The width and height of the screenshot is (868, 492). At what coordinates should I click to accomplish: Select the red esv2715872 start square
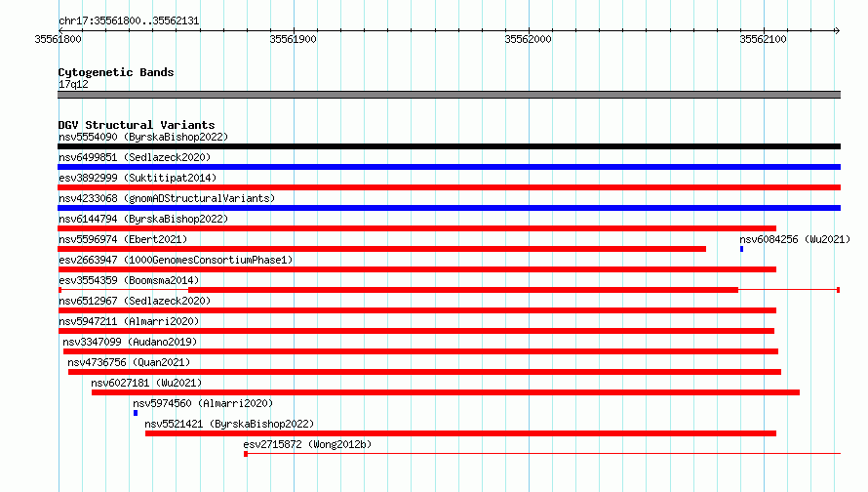pyautogui.click(x=246, y=454)
